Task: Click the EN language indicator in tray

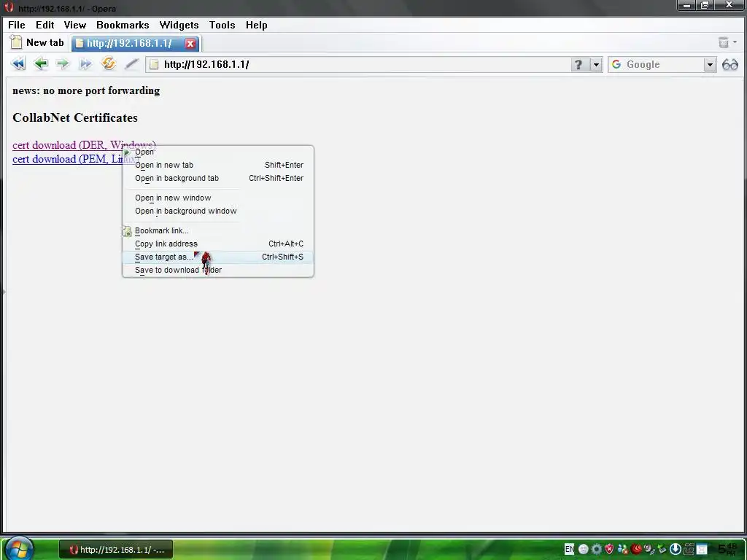Action: 569,549
